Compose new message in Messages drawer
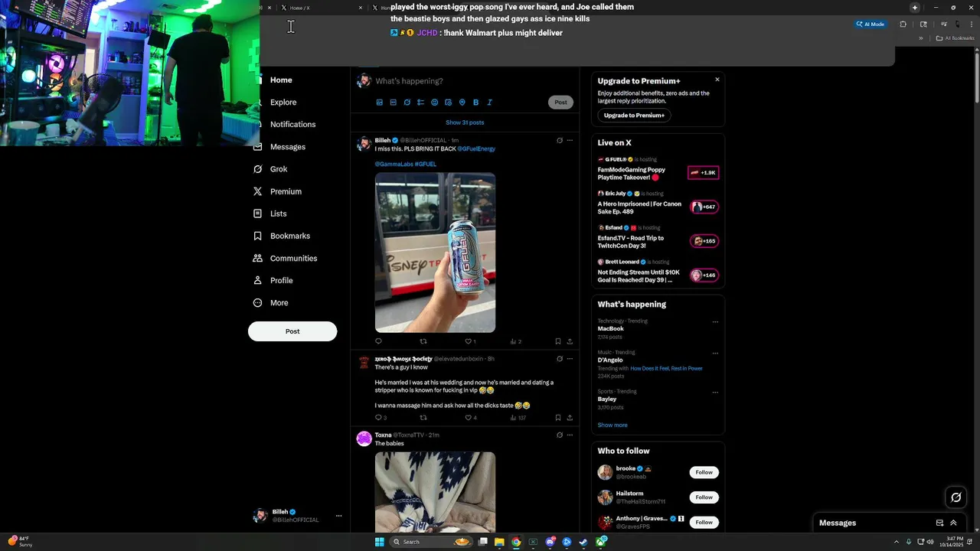Screen dimensions: 980x551 [x=939, y=523]
